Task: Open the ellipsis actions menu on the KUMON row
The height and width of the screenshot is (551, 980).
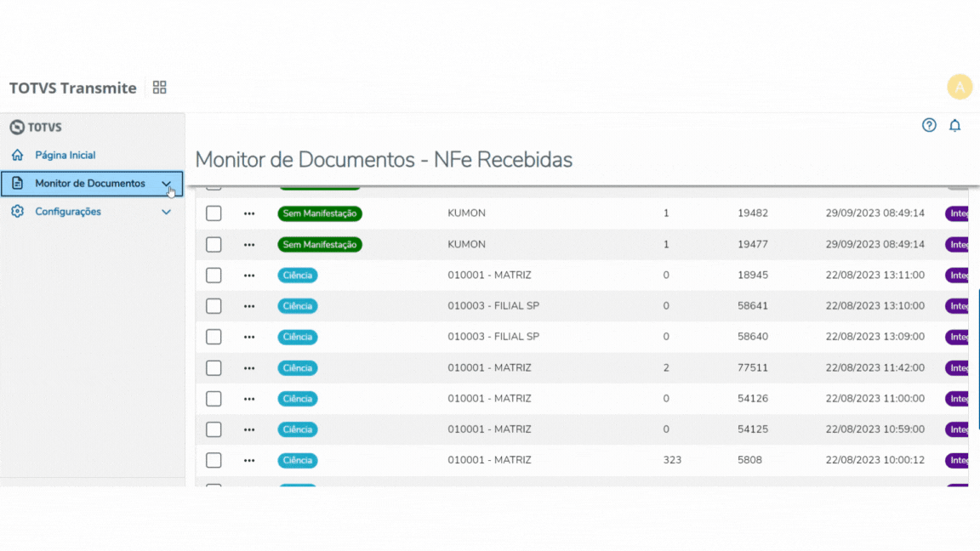Action: 248,213
